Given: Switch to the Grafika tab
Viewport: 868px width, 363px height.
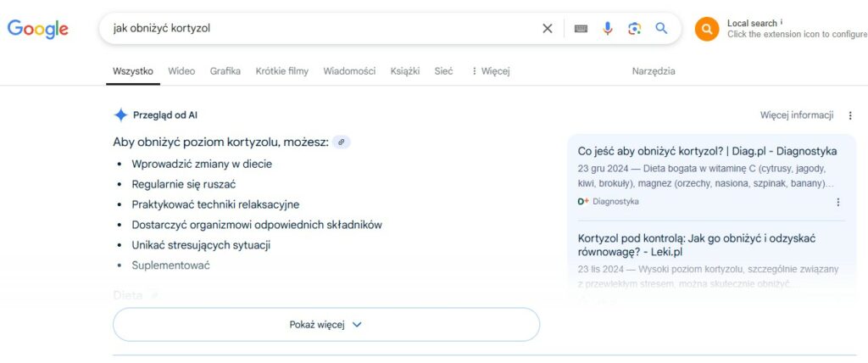Looking at the screenshot, I should click(225, 71).
